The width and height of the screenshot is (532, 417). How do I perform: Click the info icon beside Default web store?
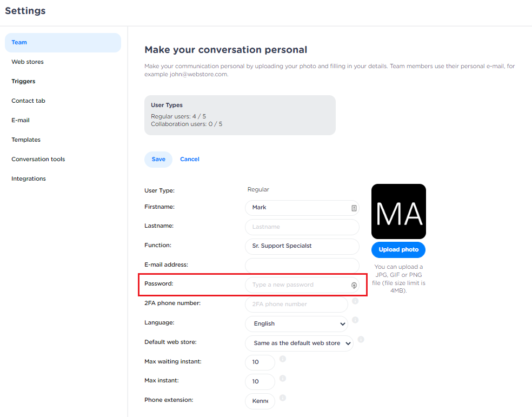point(361,339)
